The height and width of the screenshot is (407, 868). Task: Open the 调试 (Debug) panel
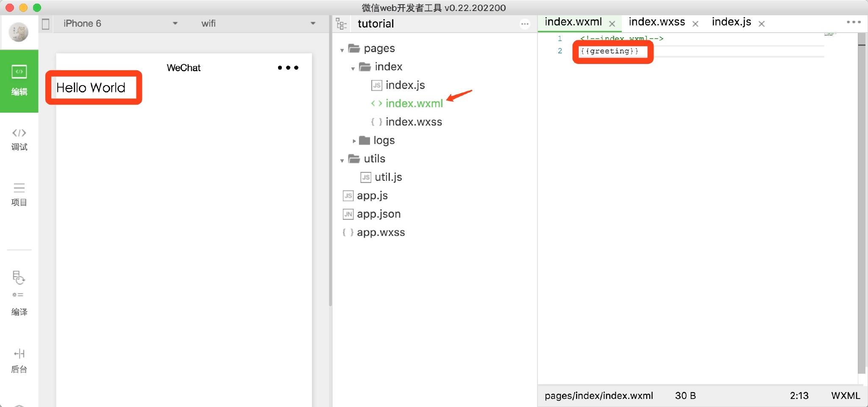coord(19,139)
